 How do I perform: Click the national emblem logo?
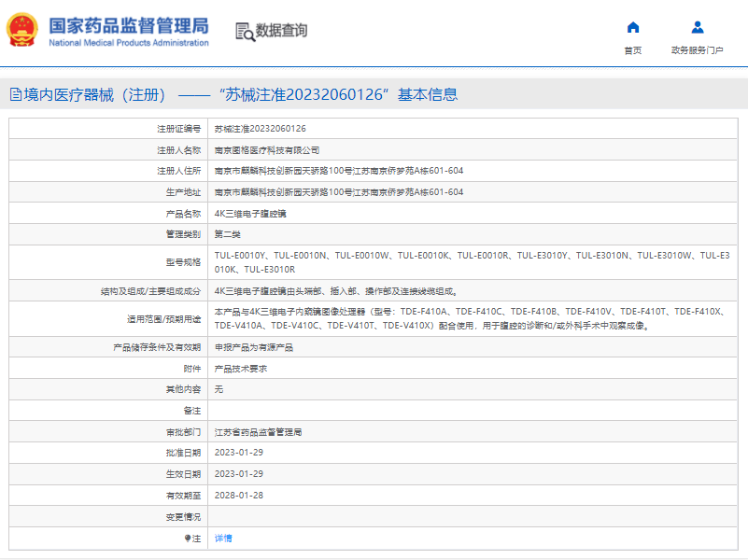click(x=21, y=30)
